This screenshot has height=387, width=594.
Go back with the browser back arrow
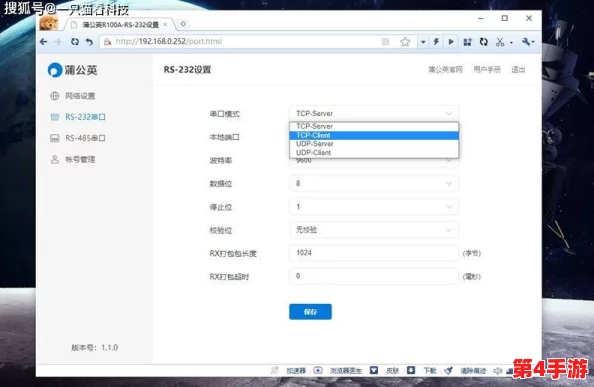point(44,42)
